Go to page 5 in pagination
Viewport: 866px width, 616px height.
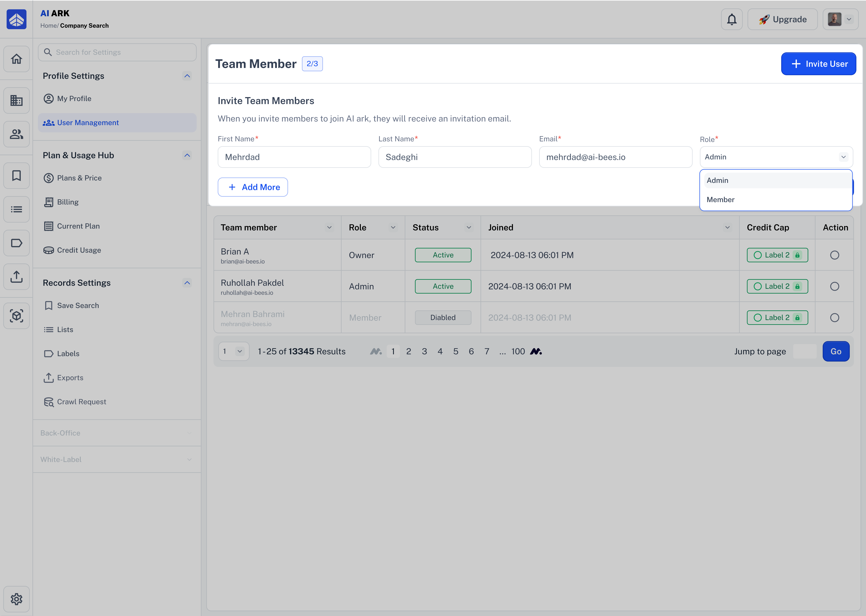point(455,352)
